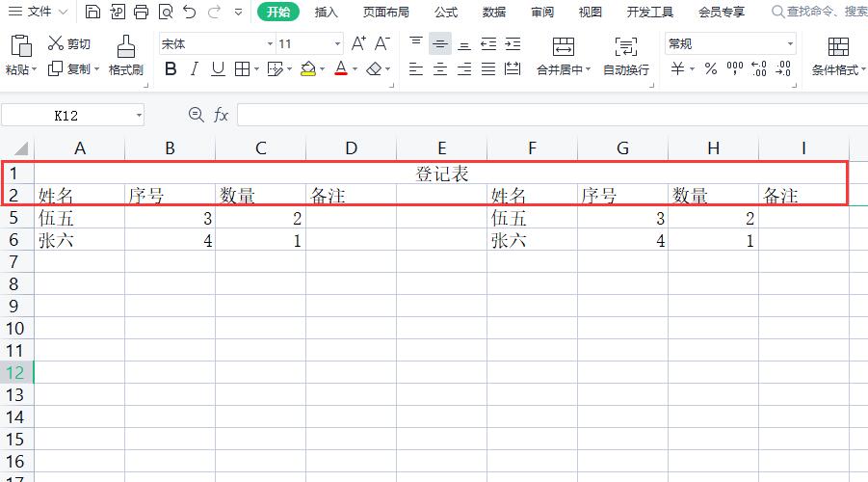Toggle Italic formatting
868x482 pixels.
pos(195,69)
